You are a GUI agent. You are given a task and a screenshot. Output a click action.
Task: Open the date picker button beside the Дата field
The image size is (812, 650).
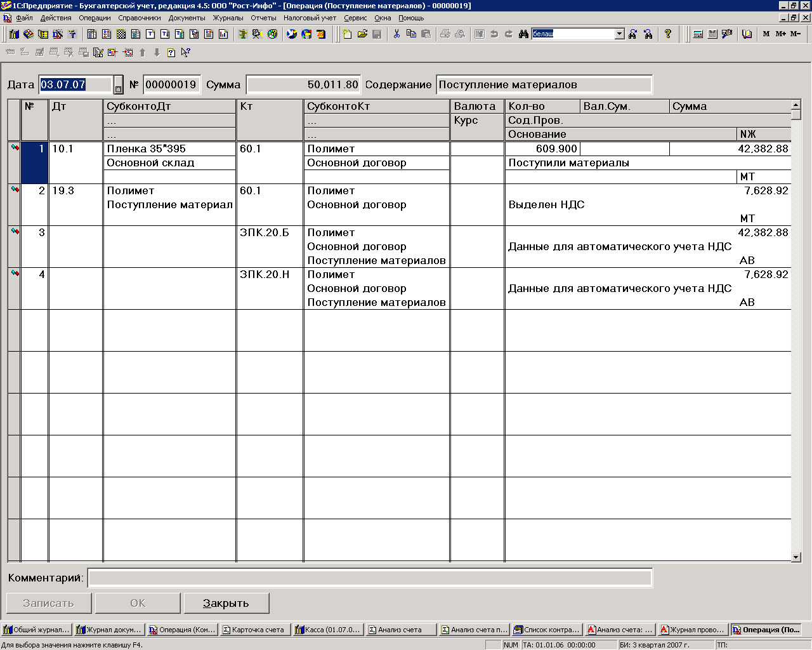(x=119, y=85)
